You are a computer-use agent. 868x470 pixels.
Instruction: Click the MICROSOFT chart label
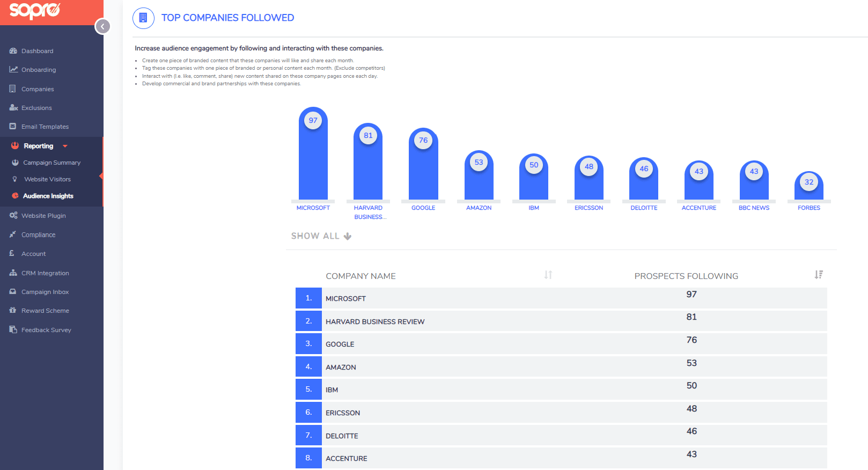pos(313,208)
